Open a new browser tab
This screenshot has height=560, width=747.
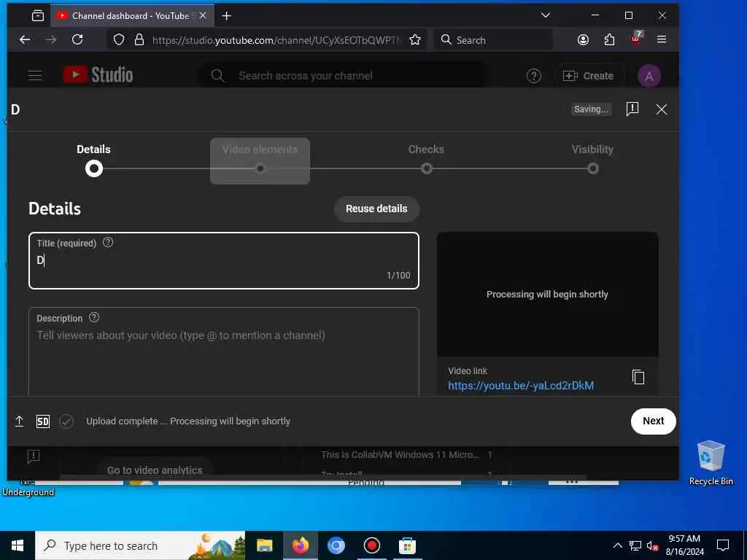tap(227, 16)
